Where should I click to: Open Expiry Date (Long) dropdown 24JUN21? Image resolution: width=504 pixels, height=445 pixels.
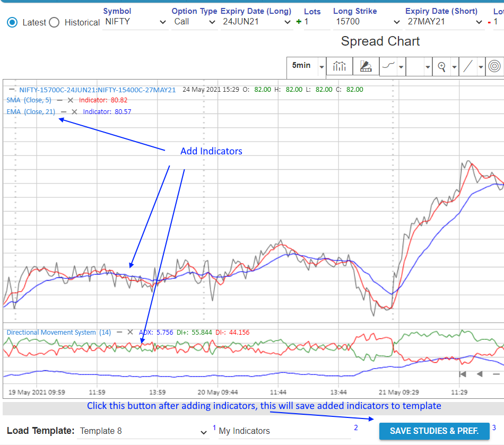coord(256,22)
